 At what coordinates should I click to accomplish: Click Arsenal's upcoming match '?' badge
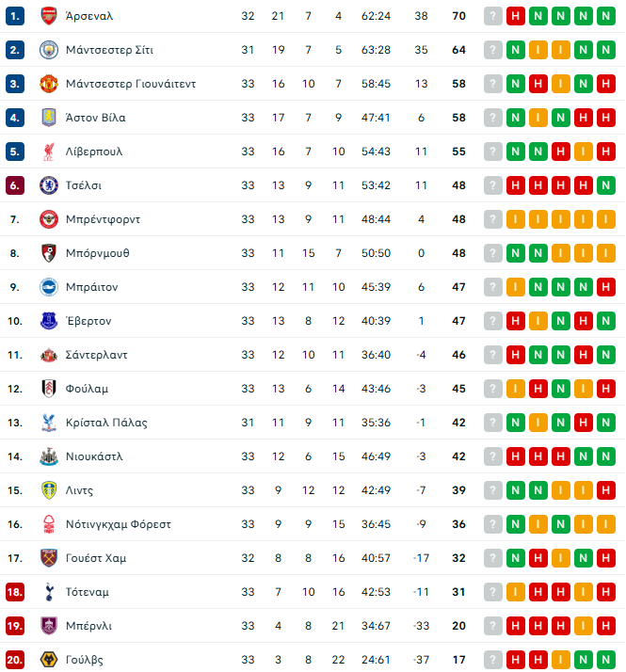(493, 16)
